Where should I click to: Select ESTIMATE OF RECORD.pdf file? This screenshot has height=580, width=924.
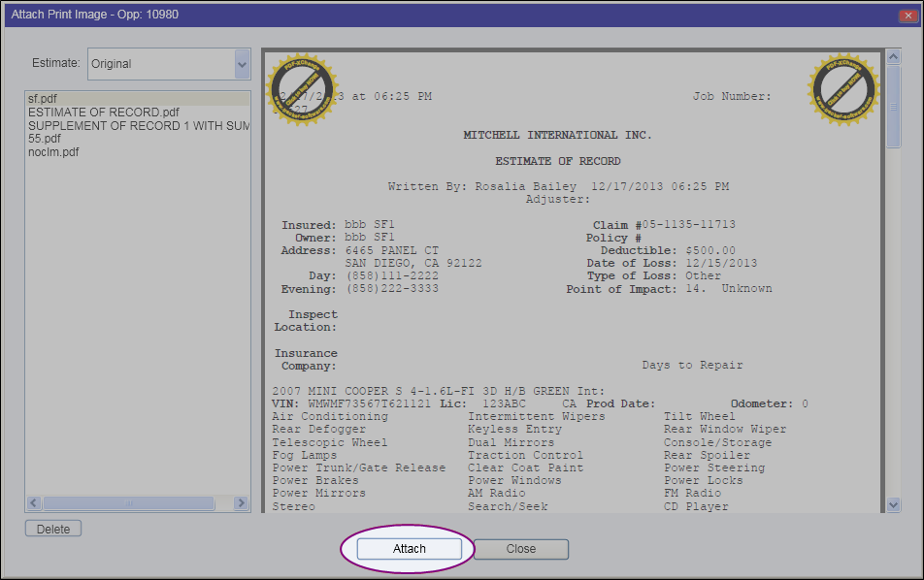(104, 112)
